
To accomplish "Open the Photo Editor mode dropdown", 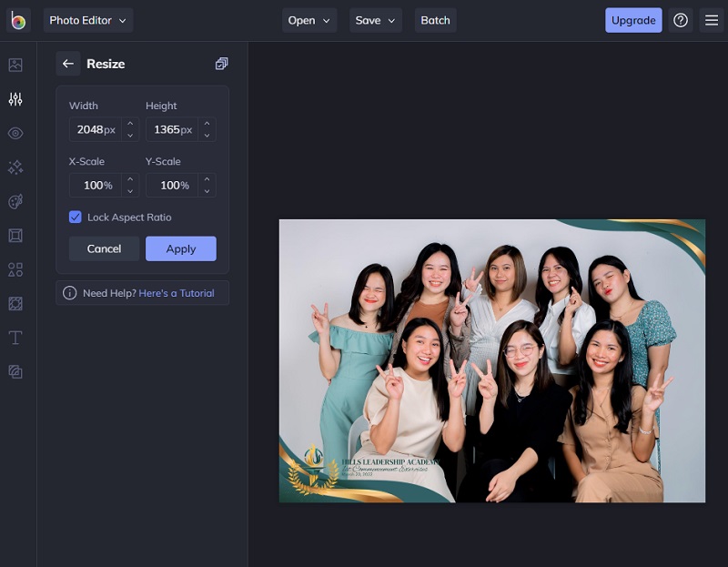I will 88,19.
